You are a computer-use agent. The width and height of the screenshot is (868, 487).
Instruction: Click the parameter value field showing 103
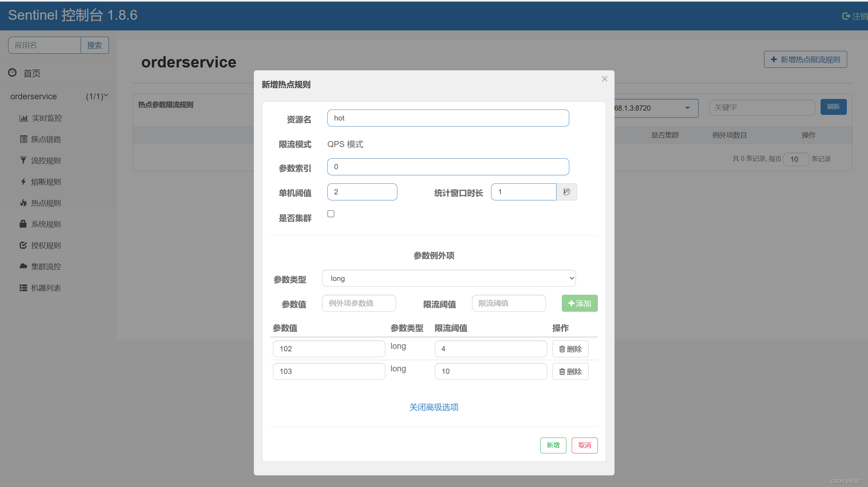(x=329, y=371)
